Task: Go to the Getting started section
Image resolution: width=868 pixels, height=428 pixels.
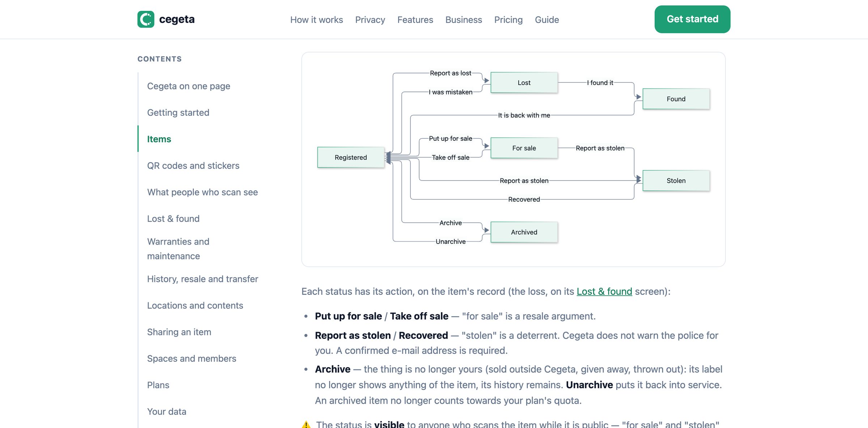Action: (178, 113)
